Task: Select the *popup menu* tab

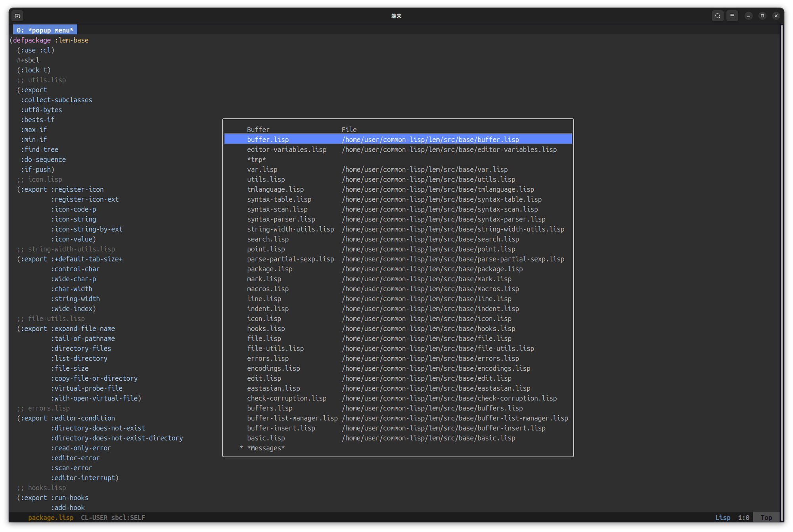Action: 45,30
